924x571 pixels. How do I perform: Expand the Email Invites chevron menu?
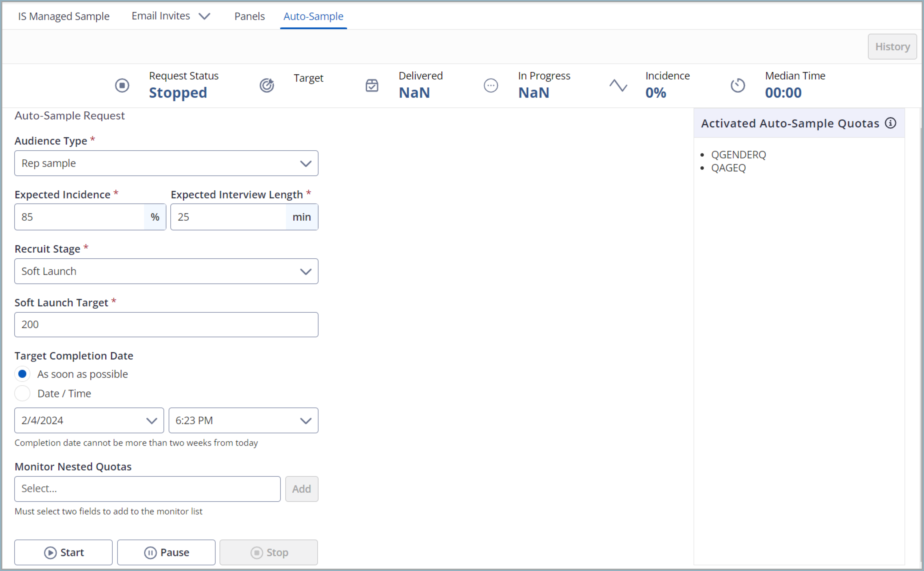(x=204, y=16)
